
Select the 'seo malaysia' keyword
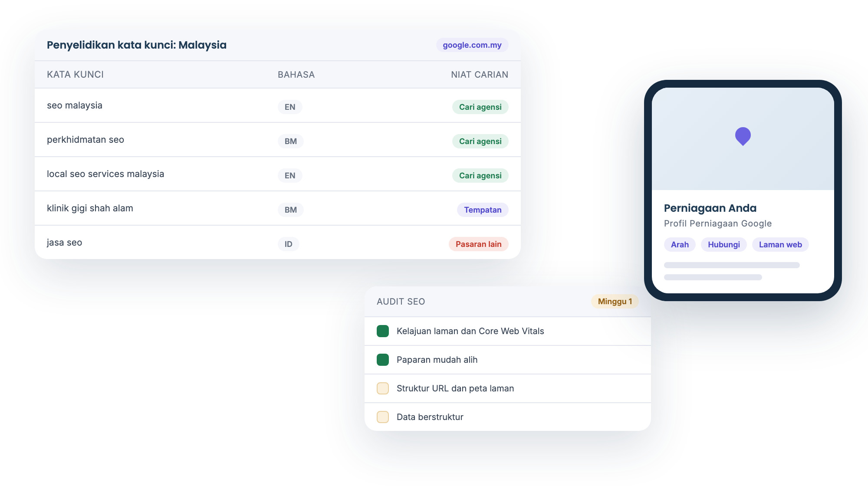coord(75,105)
